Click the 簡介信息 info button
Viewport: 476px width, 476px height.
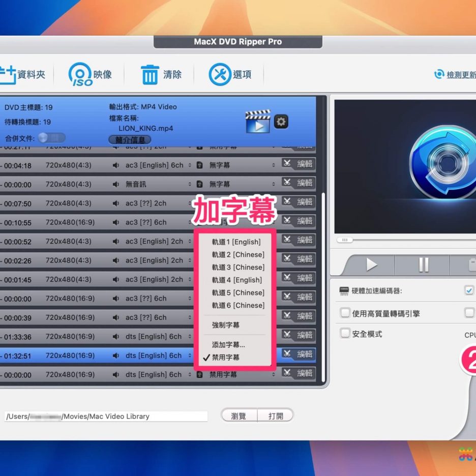tap(130, 140)
